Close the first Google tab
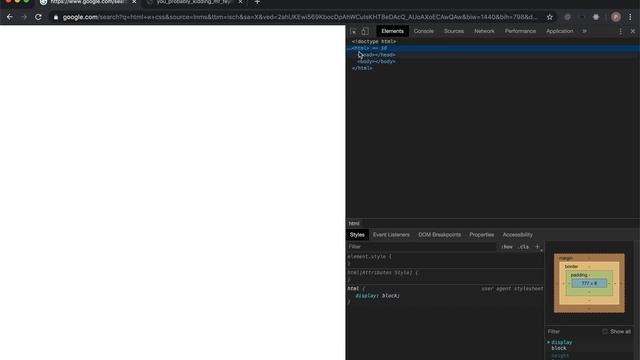 click(x=134, y=2)
